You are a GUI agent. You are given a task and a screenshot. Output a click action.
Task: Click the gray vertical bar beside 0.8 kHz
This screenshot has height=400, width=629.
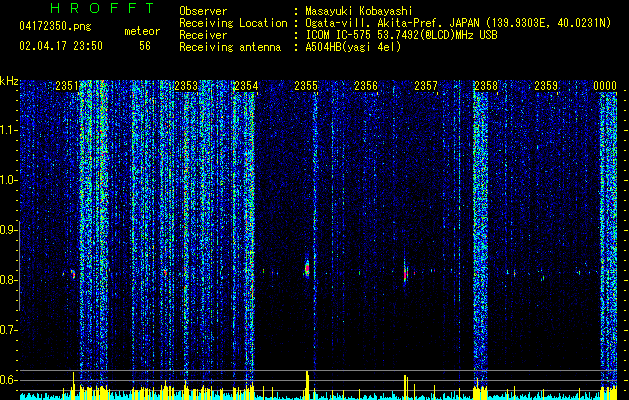click(20, 266)
